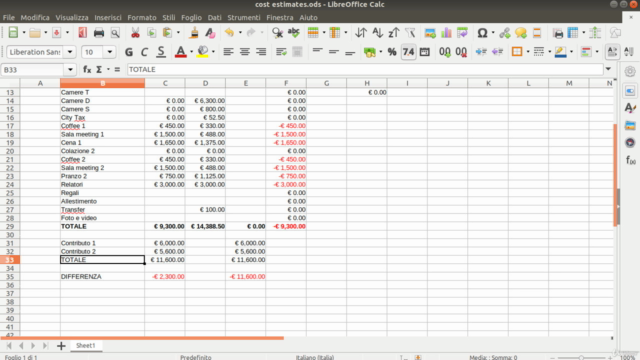Open the special character Omega icon

pos(482,33)
